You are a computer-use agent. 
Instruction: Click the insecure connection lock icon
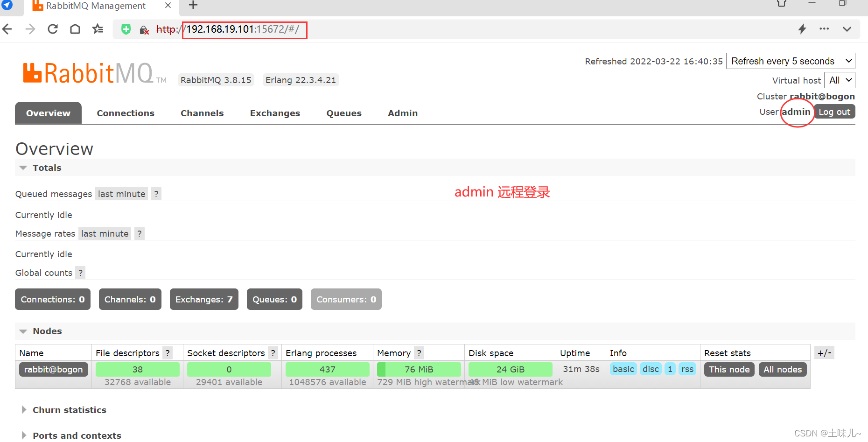coord(144,30)
